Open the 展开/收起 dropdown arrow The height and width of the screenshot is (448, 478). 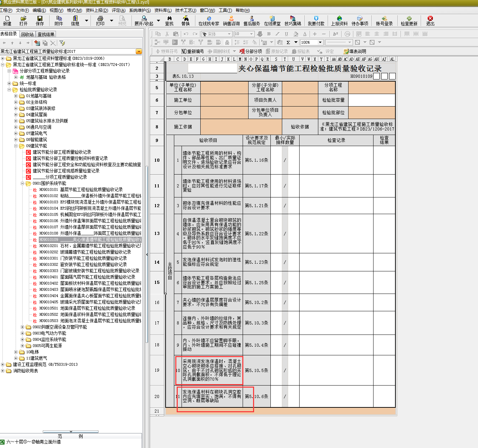[x=158, y=21]
